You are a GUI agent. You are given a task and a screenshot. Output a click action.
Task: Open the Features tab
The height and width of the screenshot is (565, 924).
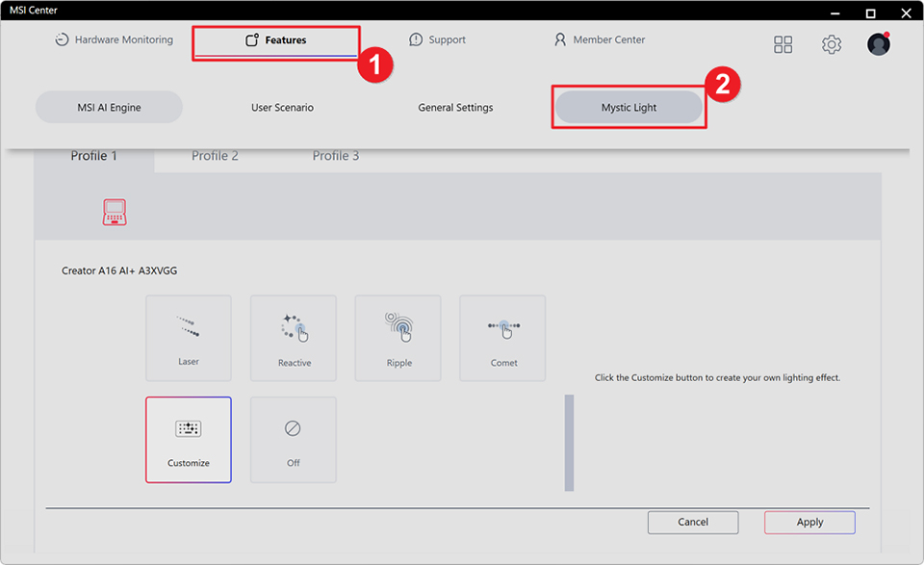click(276, 40)
